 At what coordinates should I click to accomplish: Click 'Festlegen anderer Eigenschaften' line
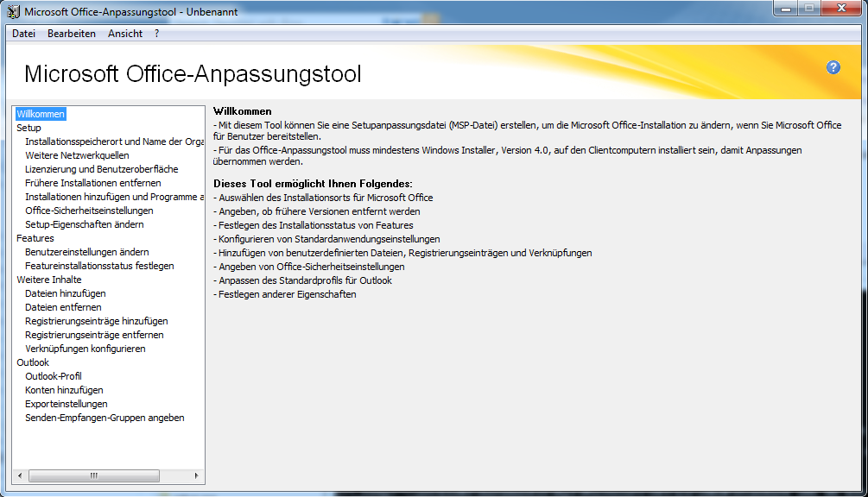[284, 294]
